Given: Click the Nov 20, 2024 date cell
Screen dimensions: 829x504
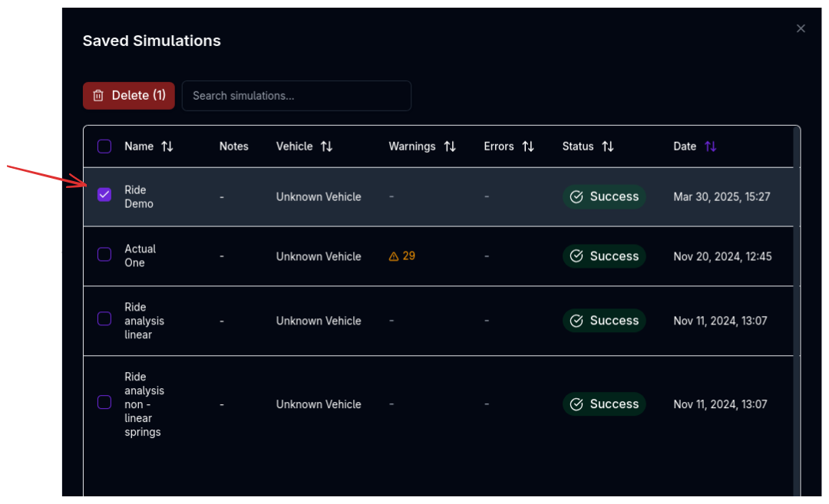Looking at the screenshot, I should (722, 256).
